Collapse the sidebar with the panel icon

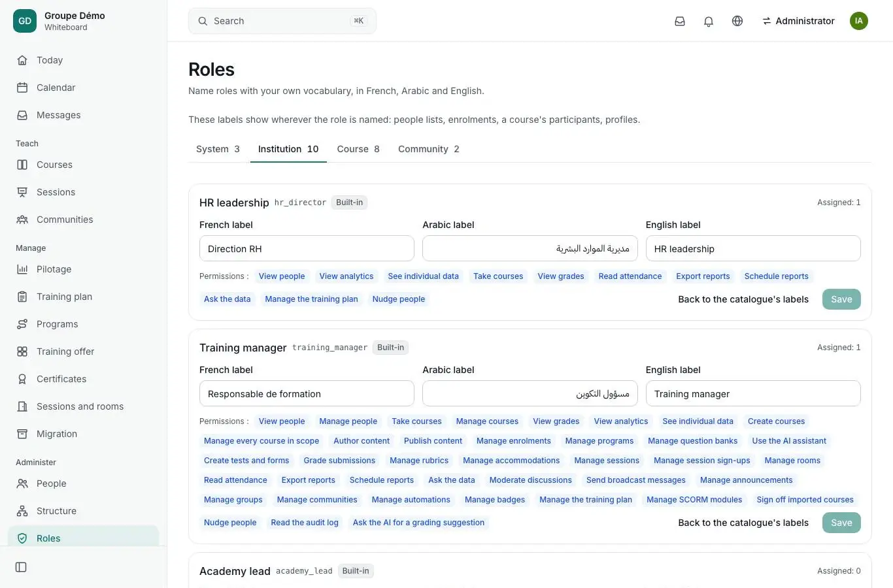click(21, 567)
